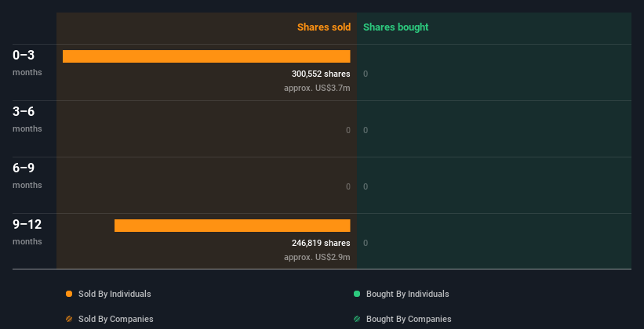Click the Shares sold column header
The image size is (644, 329).
click(324, 27)
